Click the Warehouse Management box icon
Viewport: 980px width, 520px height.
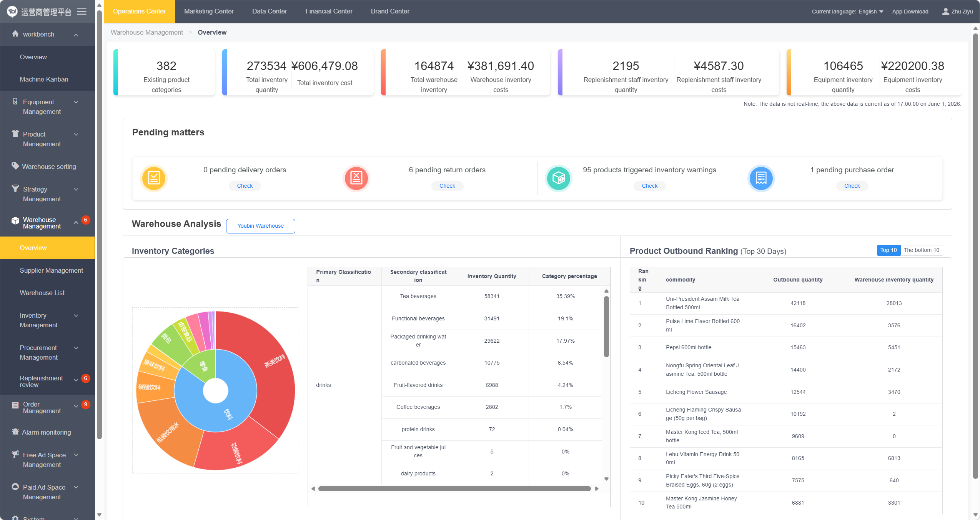pos(15,221)
